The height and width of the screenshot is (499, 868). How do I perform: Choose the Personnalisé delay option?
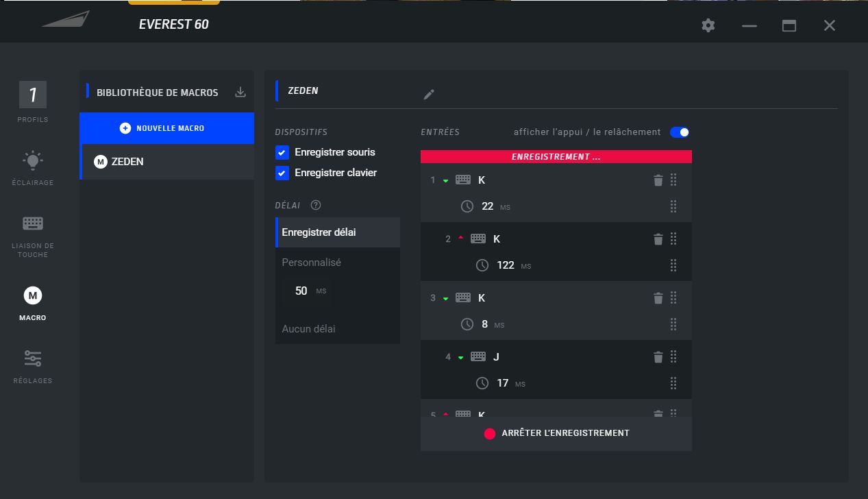coord(311,263)
